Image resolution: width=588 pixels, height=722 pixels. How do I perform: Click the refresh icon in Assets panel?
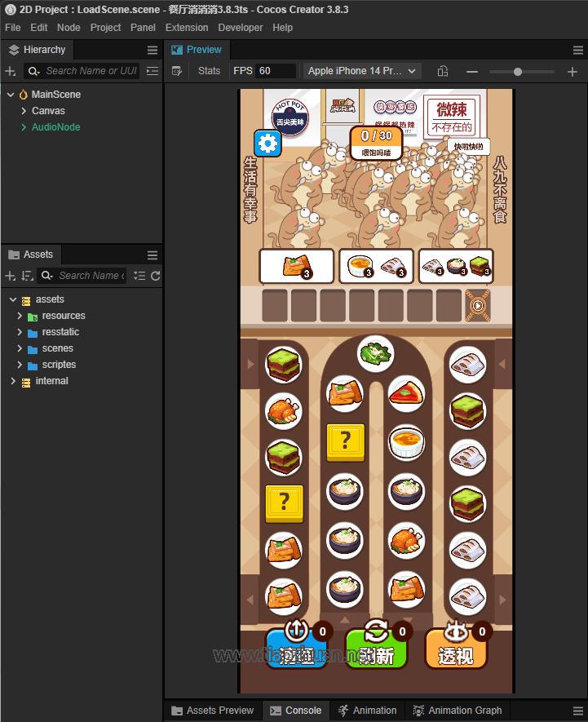(155, 276)
